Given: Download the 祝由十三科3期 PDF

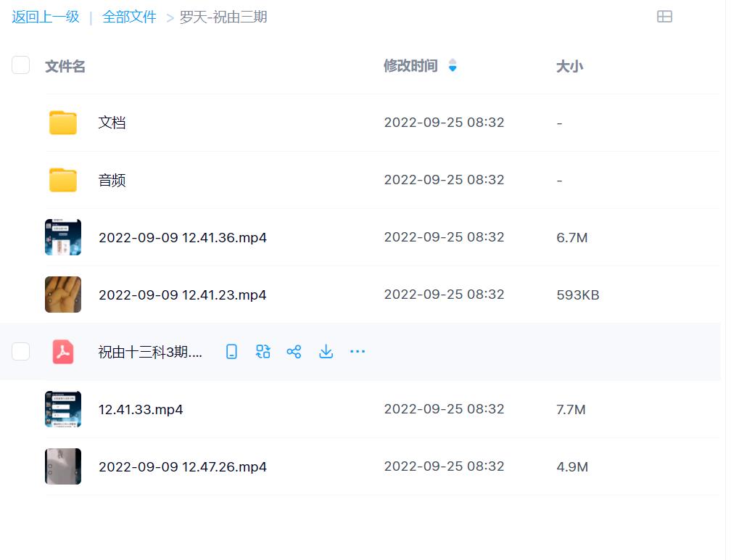Looking at the screenshot, I should click(x=326, y=351).
